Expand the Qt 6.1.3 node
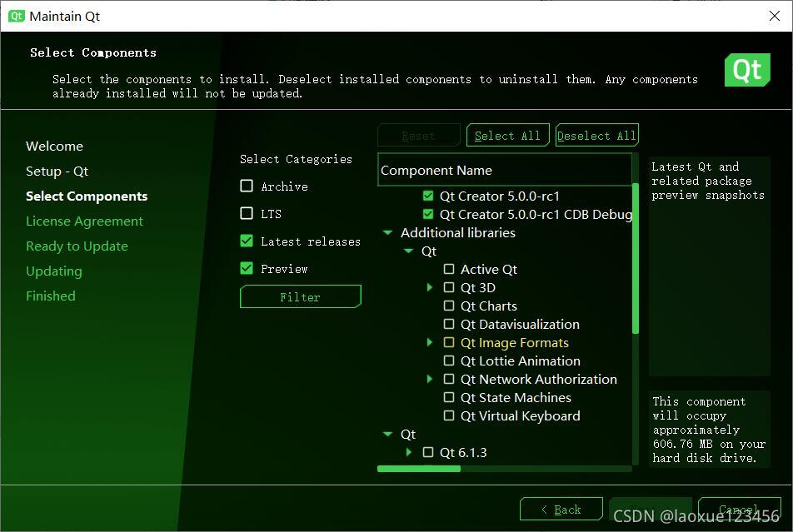 (x=409, y=452)
